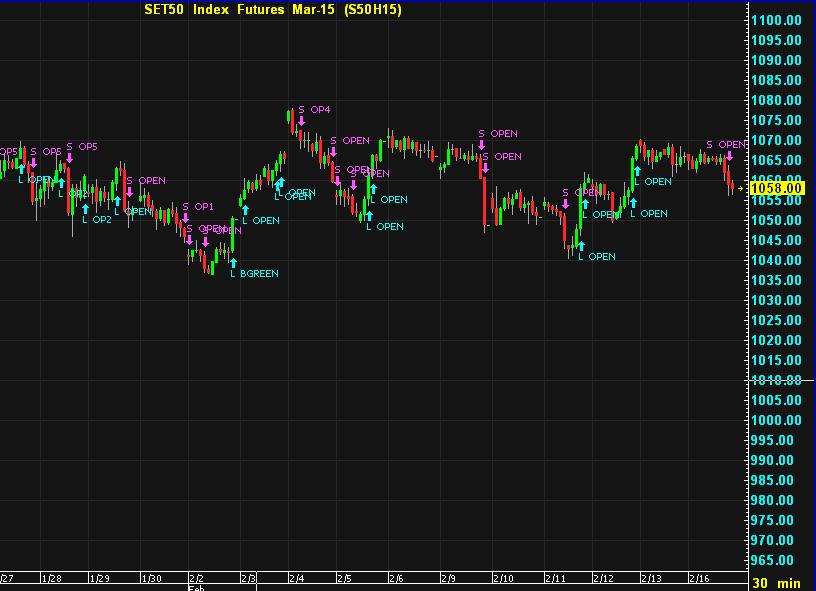Select the L BGREEN signal label

click(254, 273)
